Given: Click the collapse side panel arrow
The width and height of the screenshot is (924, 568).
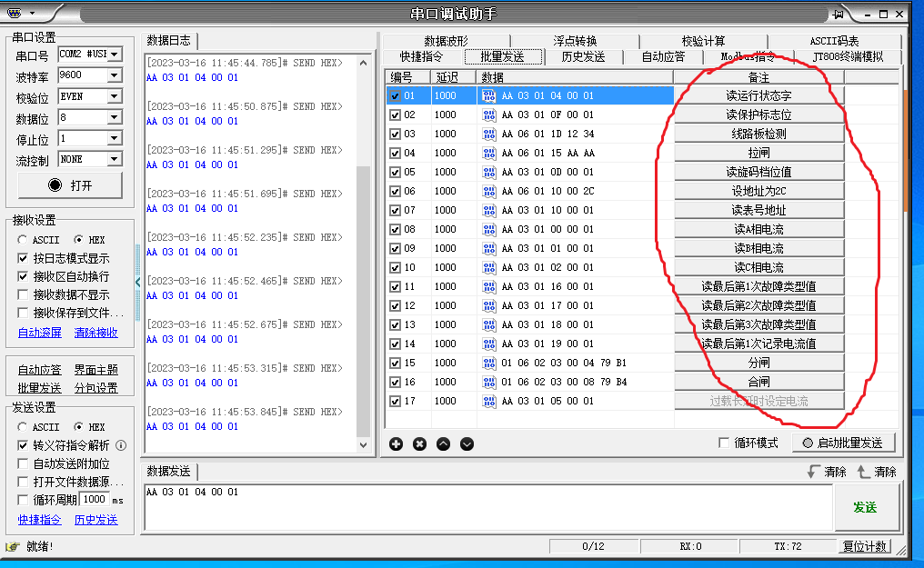Looking at the screenshot, I should point(138,282).
